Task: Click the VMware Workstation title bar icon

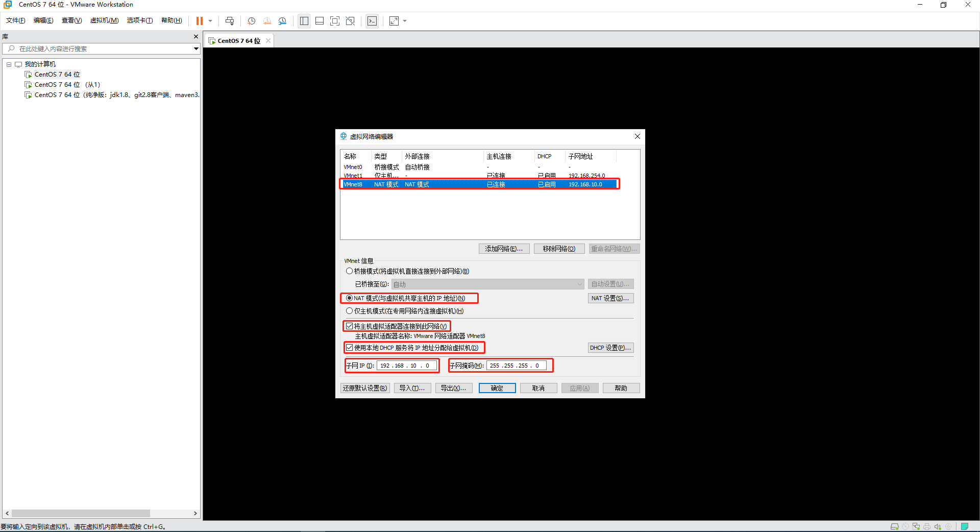Action: click(x=8, y=5)
